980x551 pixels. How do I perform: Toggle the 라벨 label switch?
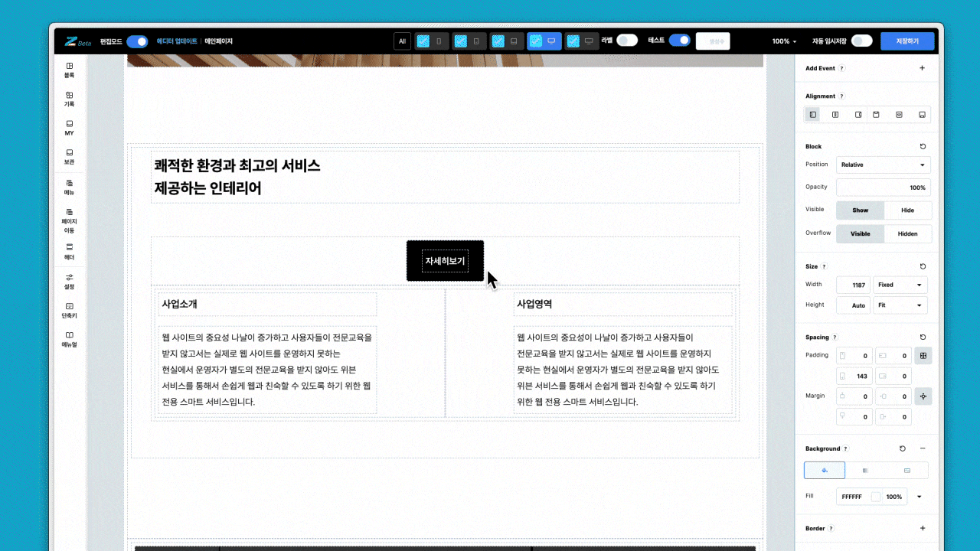click(627, 41)
